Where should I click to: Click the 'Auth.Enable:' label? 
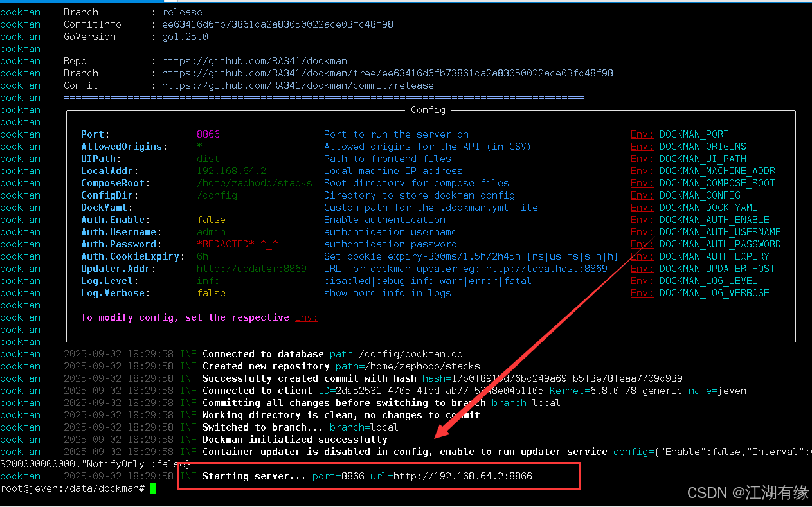tap(116, 220)
